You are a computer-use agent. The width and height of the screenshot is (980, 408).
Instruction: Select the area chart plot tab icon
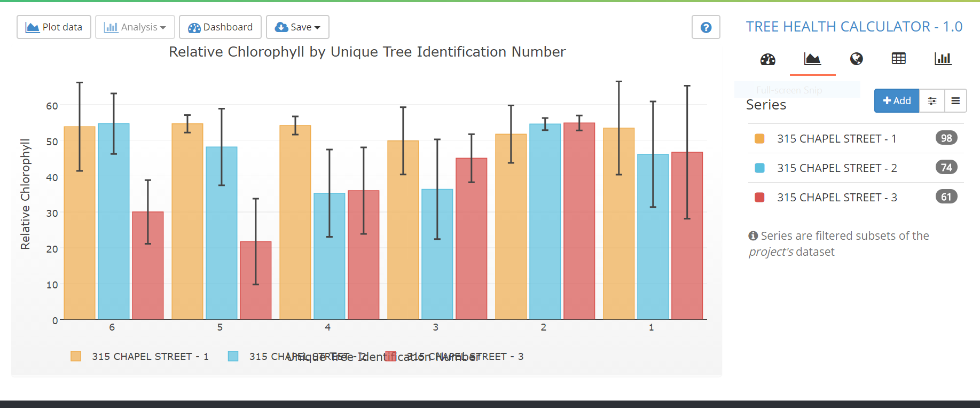812,59
